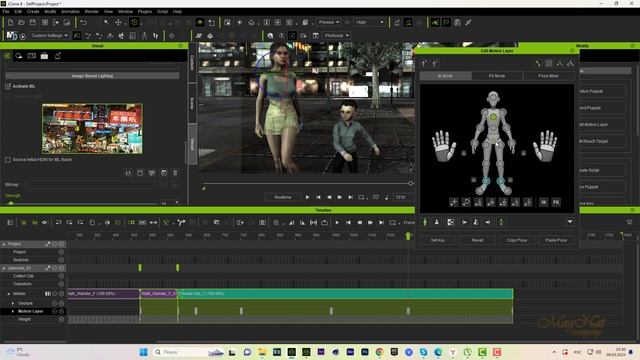Switch to the Pose Mixer tab
Screen dimensions: 640x360
(x=548, y=76)
